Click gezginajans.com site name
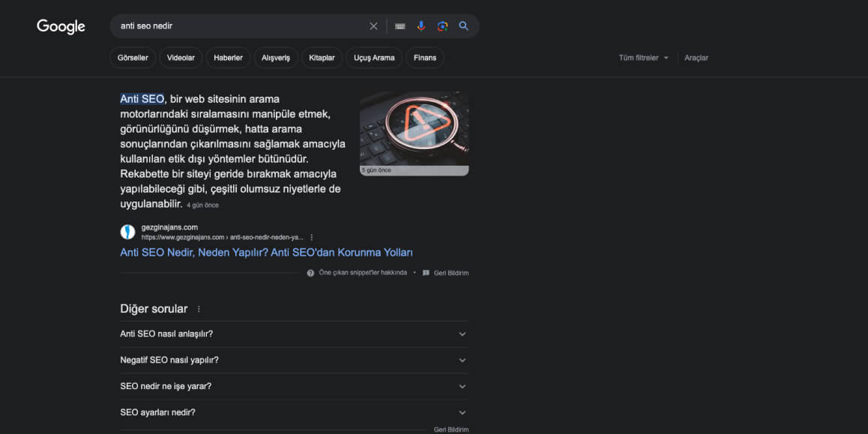This screenshot has width=868, height=434. [169, 228]
